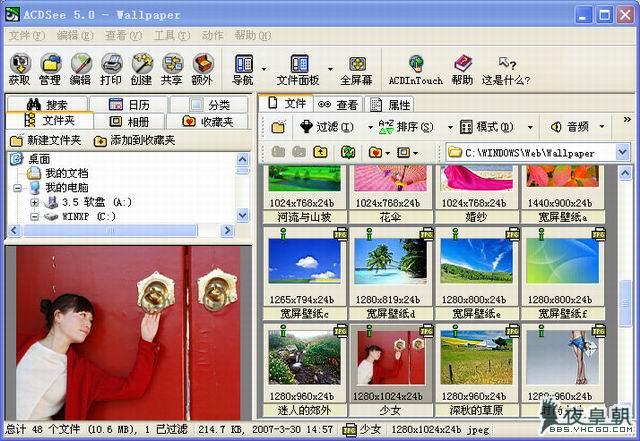Collapse the 我的电脑 tree node
The image size is (640, 441).
tap(18, 188)
